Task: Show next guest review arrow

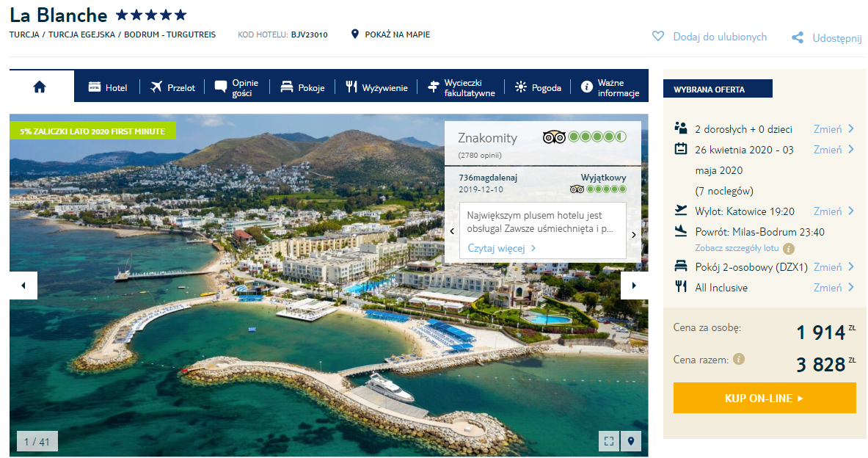Action: click(x=634, y=235)
